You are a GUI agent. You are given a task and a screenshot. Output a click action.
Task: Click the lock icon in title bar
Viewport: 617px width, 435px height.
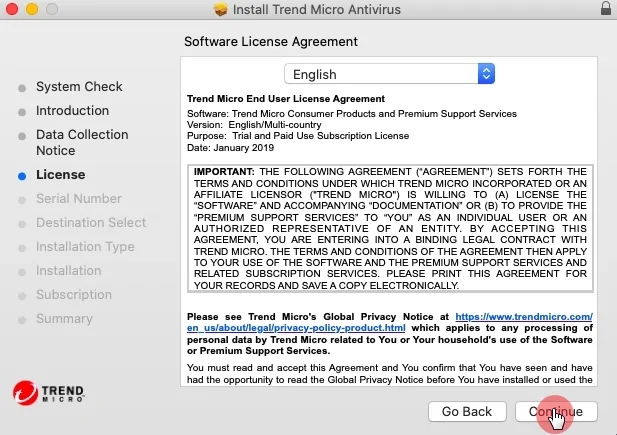pyautogui.click(x=606, y=8)
